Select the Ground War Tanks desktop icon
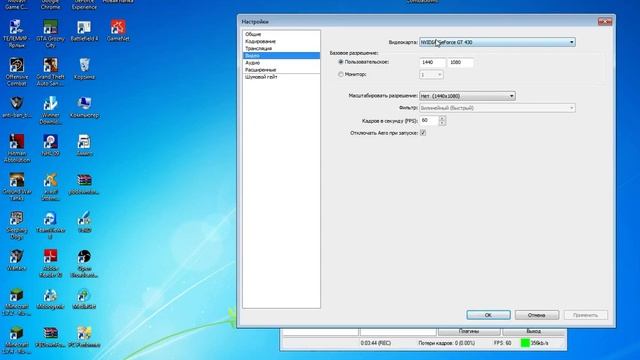The image size is (640, 360). pyautogui.click(x=17, y=187)
